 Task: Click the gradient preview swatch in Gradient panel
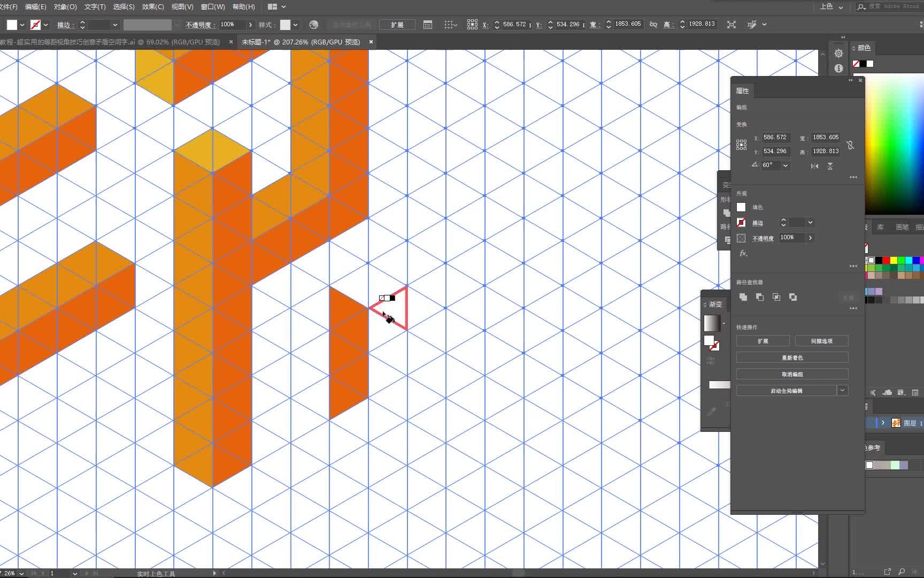(x=712, y=323)
